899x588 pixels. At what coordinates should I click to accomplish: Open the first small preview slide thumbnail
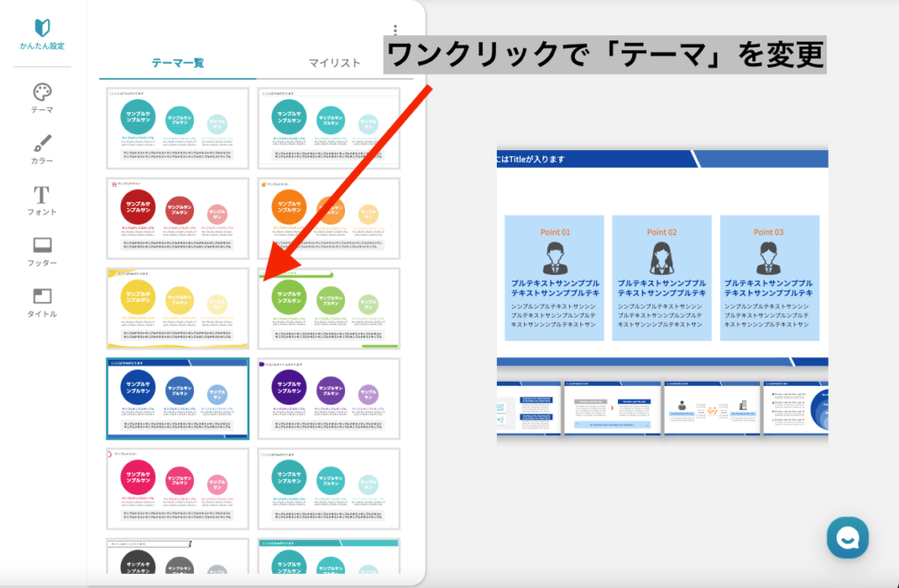[x=529, y=409]
